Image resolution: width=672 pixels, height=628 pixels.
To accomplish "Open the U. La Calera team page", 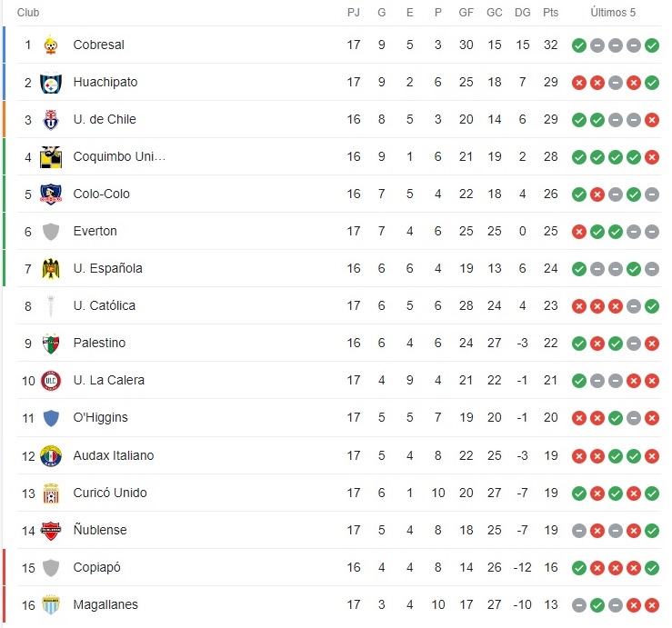I will pos(108,380).
